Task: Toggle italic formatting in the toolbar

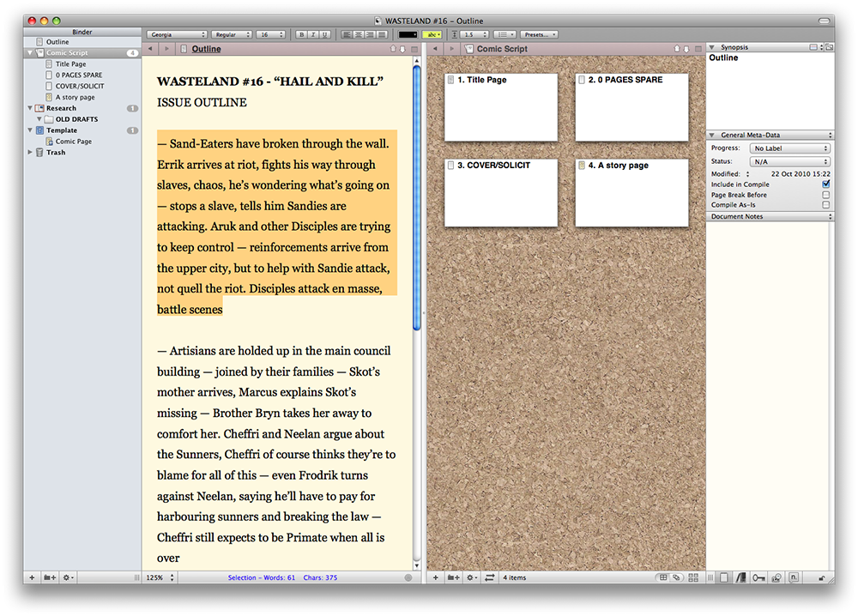Action: pyautogui.click(x=312, y=35)
